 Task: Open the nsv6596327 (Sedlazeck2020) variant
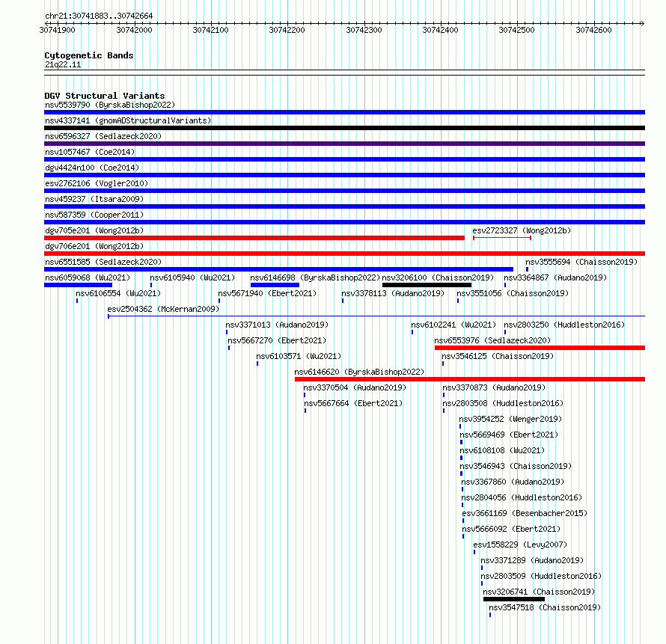(x=103, y=136)
